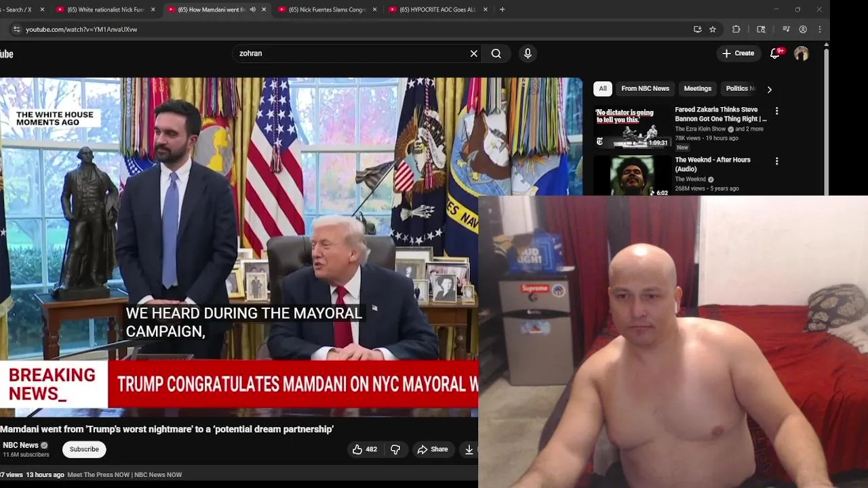Mute audio icon on Mamdani tab

coord(252,9)
